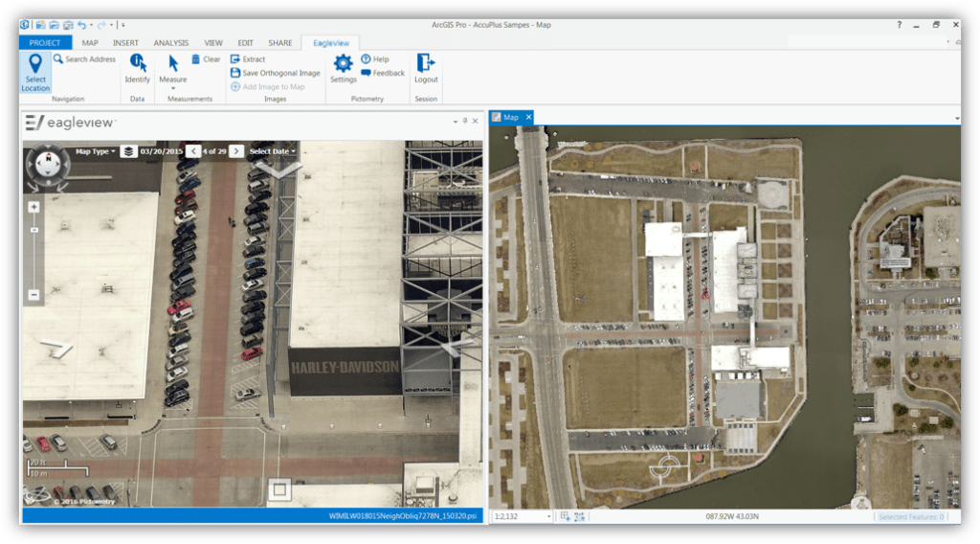Select the EagleView ribbon tab
Screen dimensions: 980x544
[x=330, y=43]
